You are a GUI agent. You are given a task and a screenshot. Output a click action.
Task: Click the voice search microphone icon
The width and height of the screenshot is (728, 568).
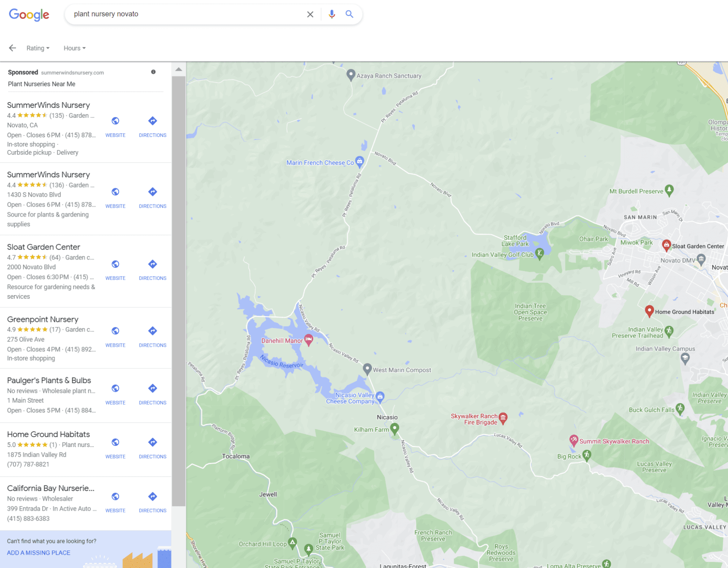click(x=331, y=14)
